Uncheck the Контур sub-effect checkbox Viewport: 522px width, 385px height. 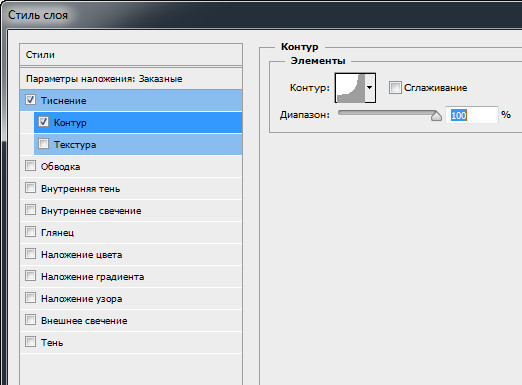coord(43,122)
